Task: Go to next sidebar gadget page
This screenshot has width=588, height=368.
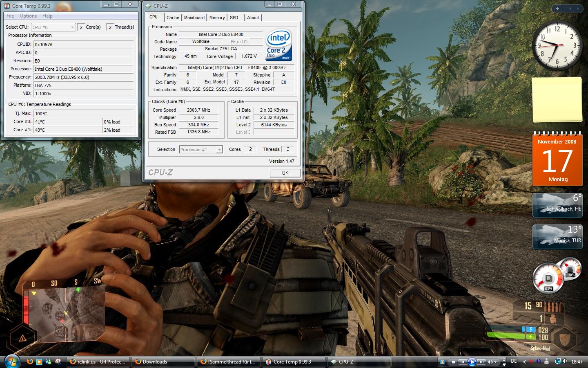Action: [578, 9]
